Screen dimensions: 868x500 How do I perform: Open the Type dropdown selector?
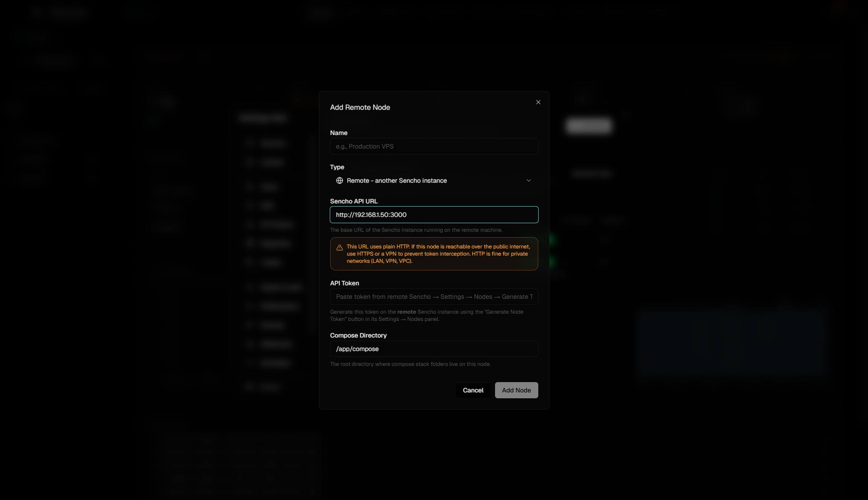434,180
